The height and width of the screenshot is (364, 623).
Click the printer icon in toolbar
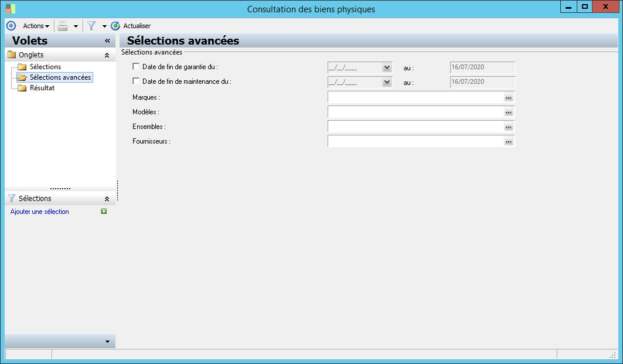tap(63, 26)
